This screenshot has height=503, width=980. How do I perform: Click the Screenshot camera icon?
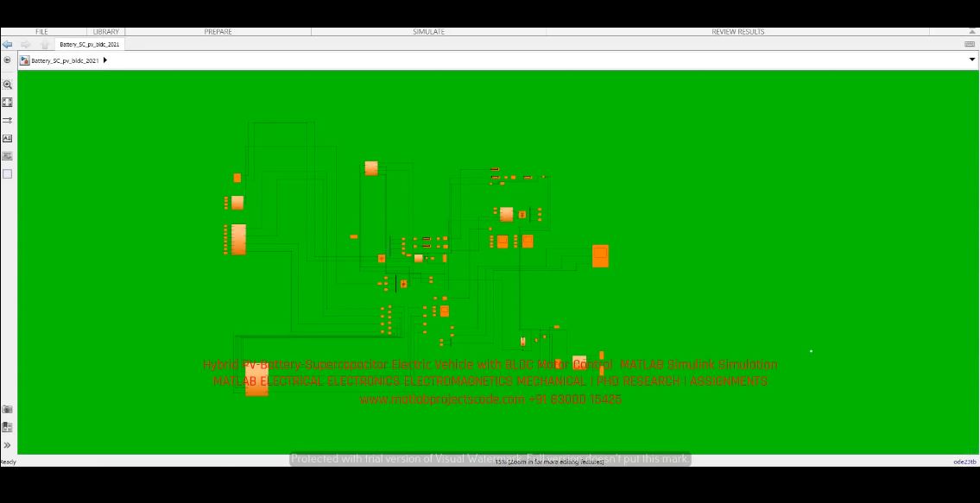click(8, 409)
